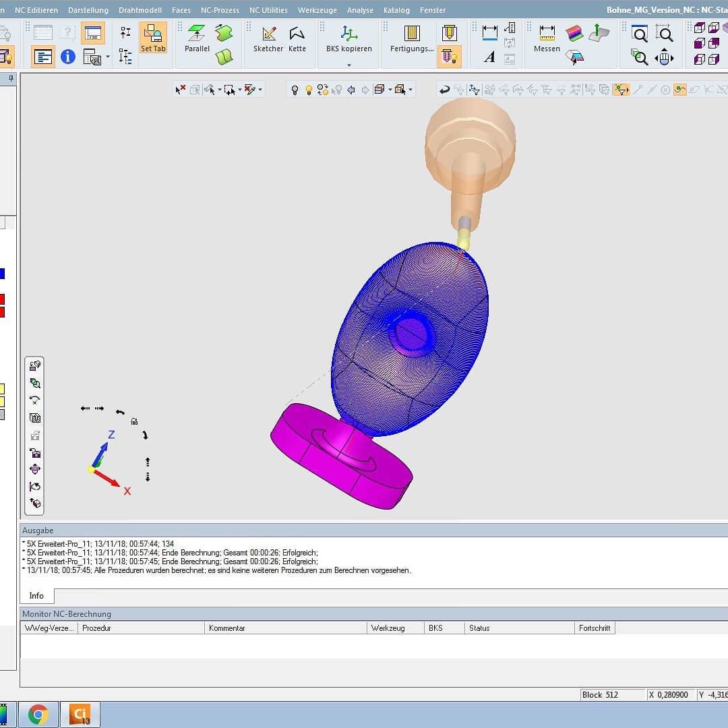The width and height of the screenshot is (728, 728).
Task: Click the blue color swatch in left panel
Action: point(2,274)
